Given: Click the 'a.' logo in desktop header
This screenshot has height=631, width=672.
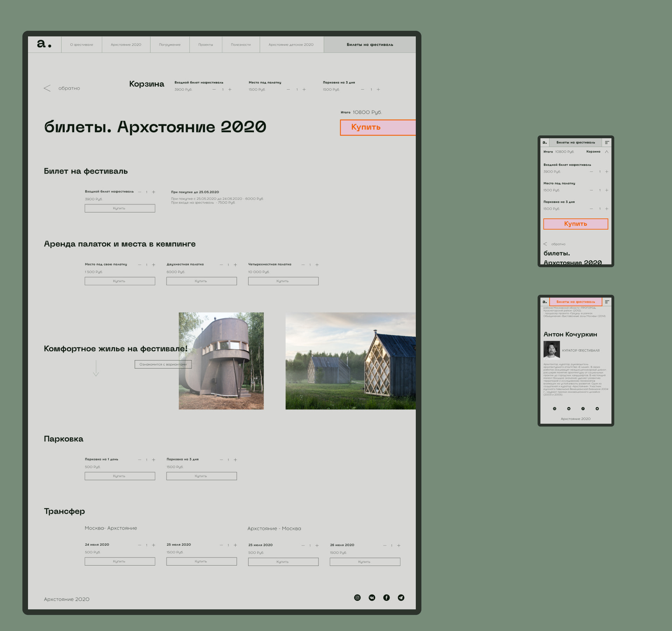Looking at the screenshot, I should tap(44, 44).
